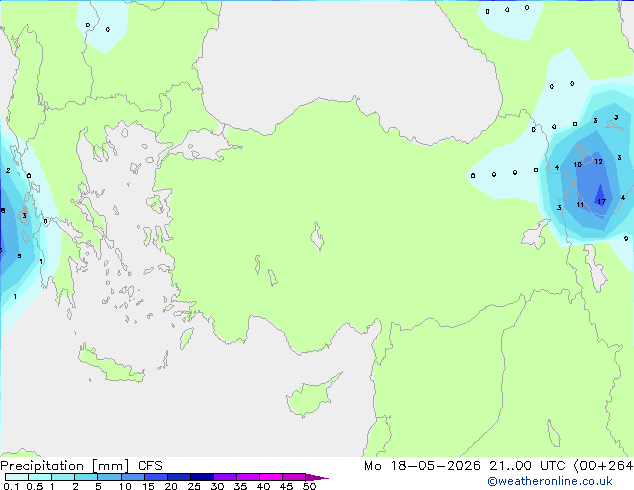Click the 40–45 mm magenta legend swatch
Image resolution: width=634 pixels, height=490 pixels.
point(271,477)
